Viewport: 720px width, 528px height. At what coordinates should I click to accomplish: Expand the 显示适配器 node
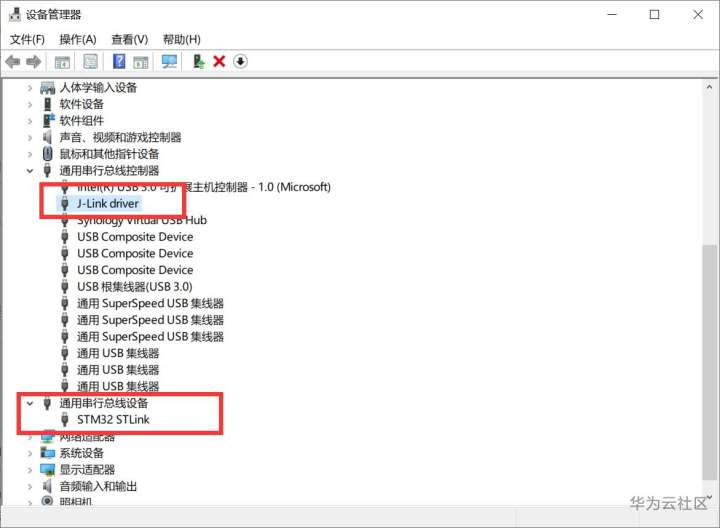coord(30,470)
